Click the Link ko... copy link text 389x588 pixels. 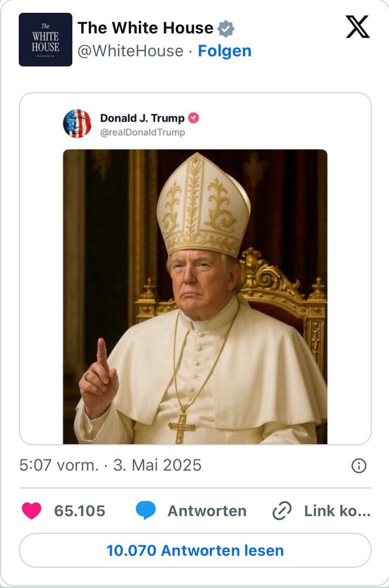pos(337,511)
